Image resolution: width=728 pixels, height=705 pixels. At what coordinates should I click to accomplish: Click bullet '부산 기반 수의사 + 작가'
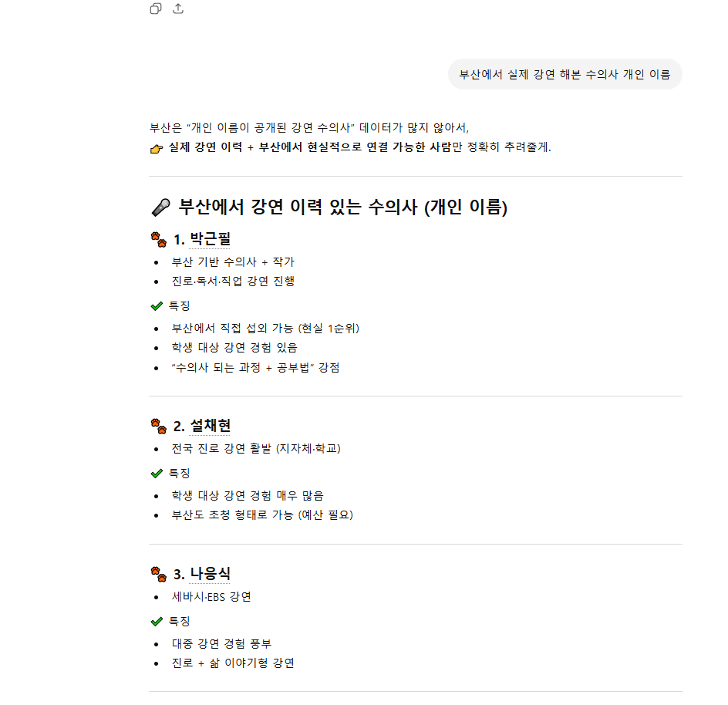click(233, 261)
